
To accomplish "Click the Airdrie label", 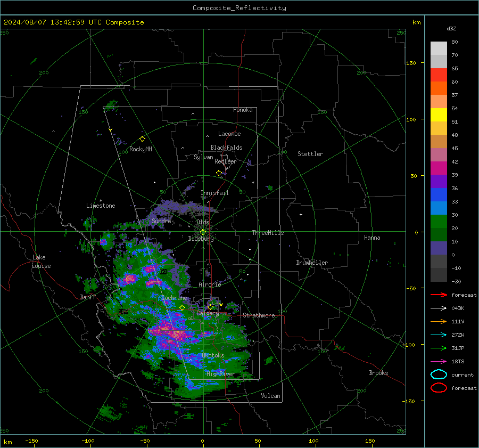I will [210, 284].
